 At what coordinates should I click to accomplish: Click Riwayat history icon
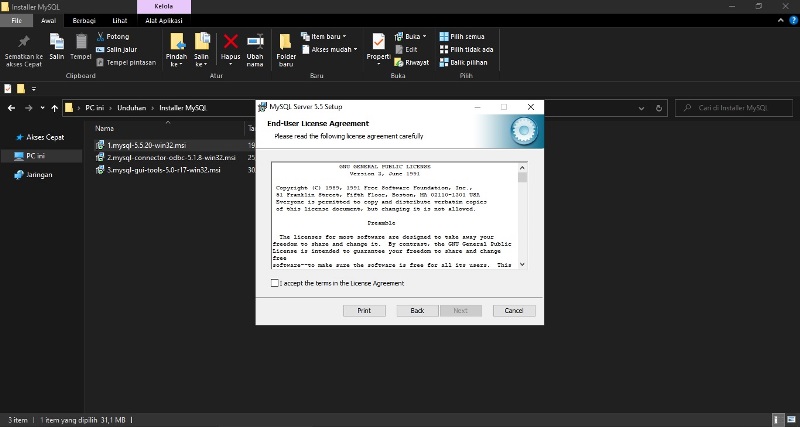pyautogui.click(x=398, y=62)
